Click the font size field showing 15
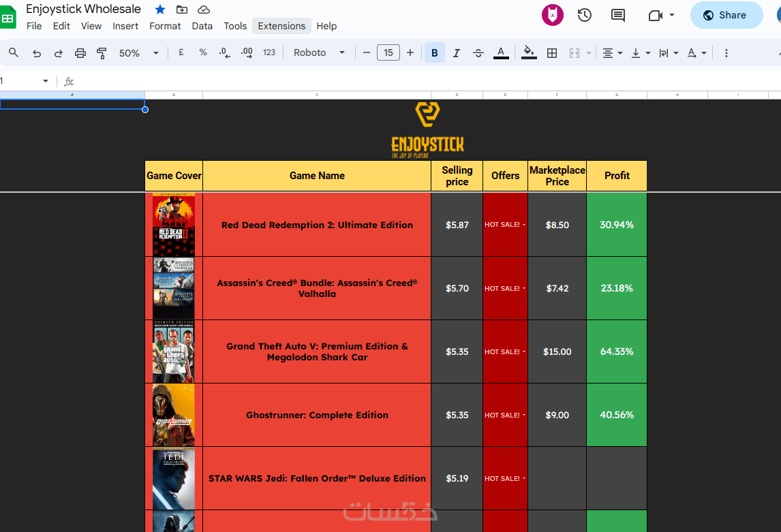Image resolution: width=781 pixels, height=532 pixels. [x=388, y=52]
